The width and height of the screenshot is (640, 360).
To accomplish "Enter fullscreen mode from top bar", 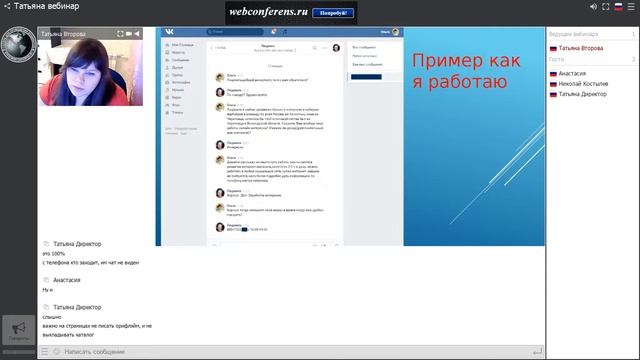I will 606,7.
